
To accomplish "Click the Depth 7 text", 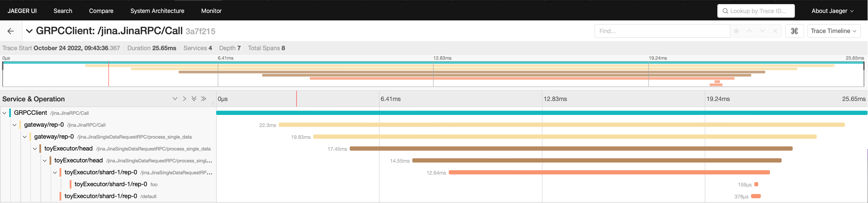I will tap(230, 48).
